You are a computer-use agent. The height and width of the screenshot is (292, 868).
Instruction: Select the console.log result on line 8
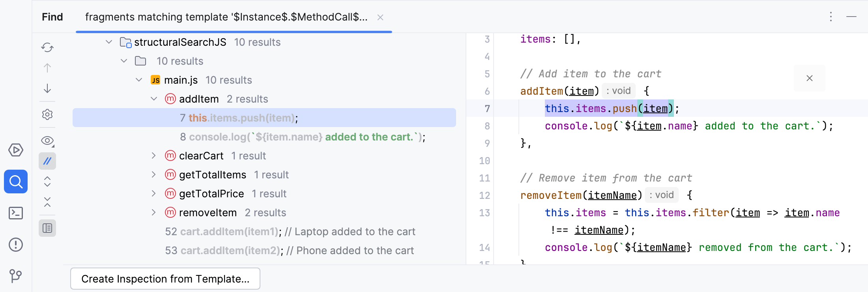pyautogui.click(x=303, y=137)
